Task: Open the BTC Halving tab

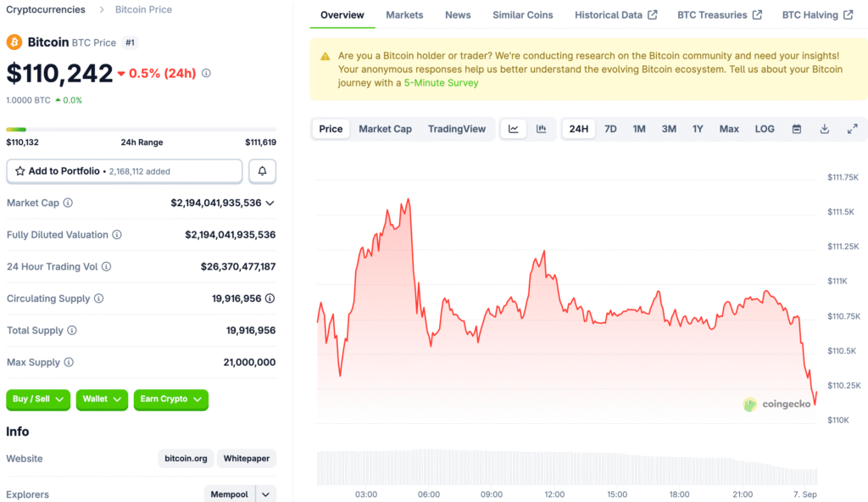Action: tap(817, 15)
